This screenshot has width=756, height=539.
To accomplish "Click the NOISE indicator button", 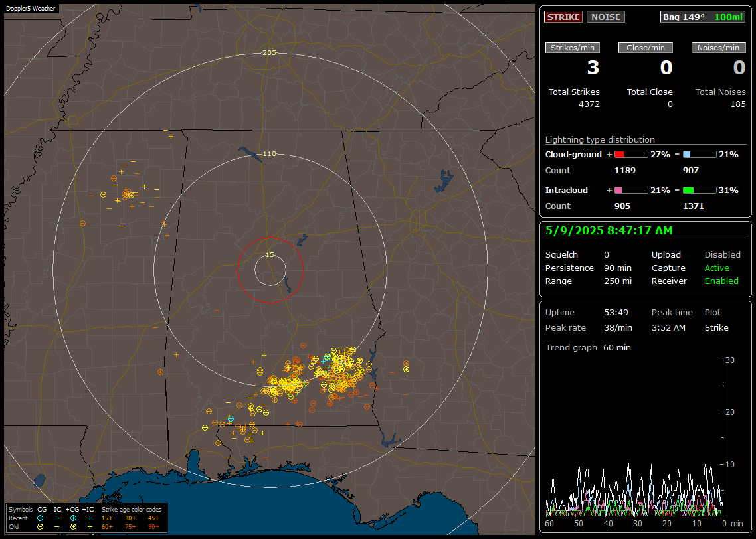I will (606, 17).
